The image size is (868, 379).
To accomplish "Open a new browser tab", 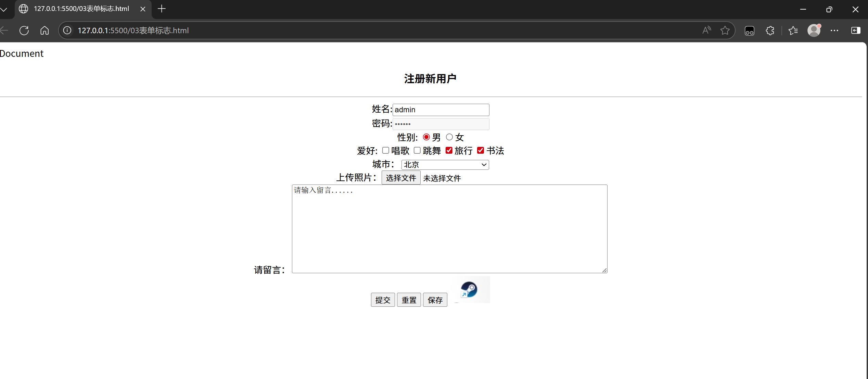I will point(162,9).
